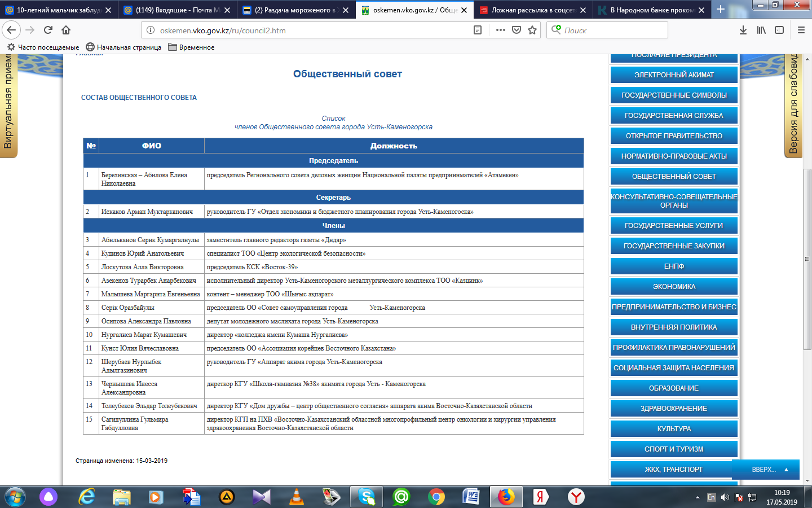Viewport: 812px width, 508px height.
Task: Open Windows Explorer folder in taskbar
Action: 121,497
